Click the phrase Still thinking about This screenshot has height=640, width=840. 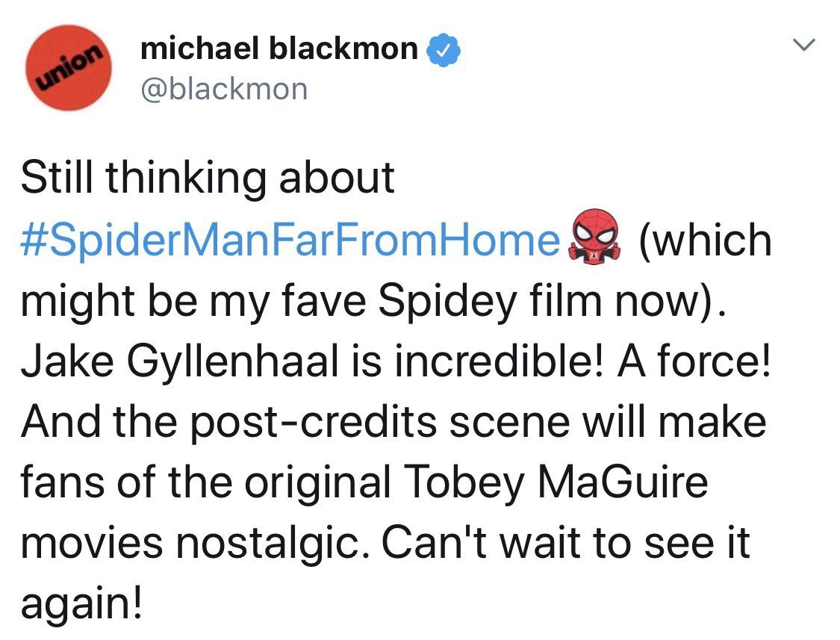click(x=208, y=179)
